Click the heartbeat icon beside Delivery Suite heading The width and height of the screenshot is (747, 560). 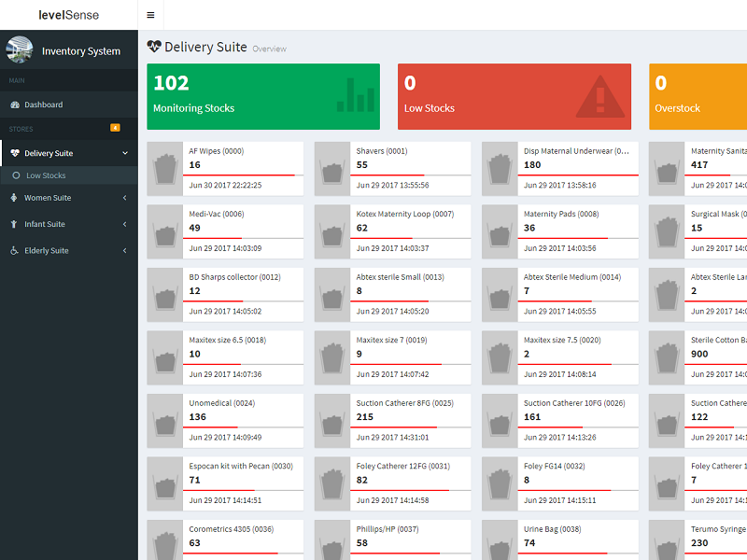pos(154,46)
